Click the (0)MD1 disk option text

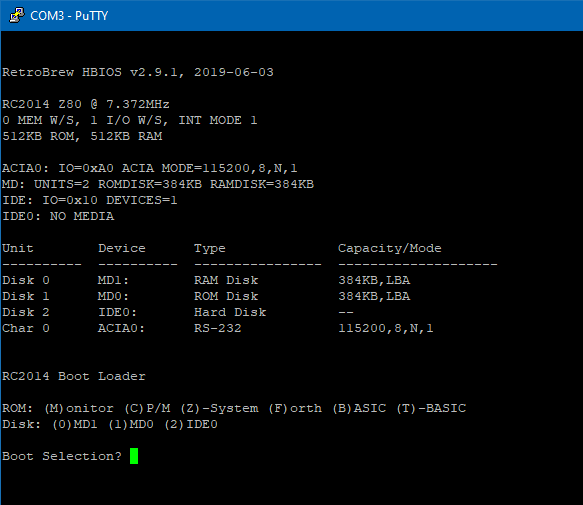75,424
